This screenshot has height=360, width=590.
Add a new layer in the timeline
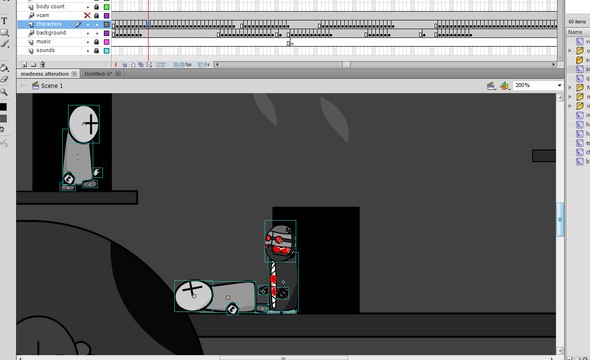point(24,65)
